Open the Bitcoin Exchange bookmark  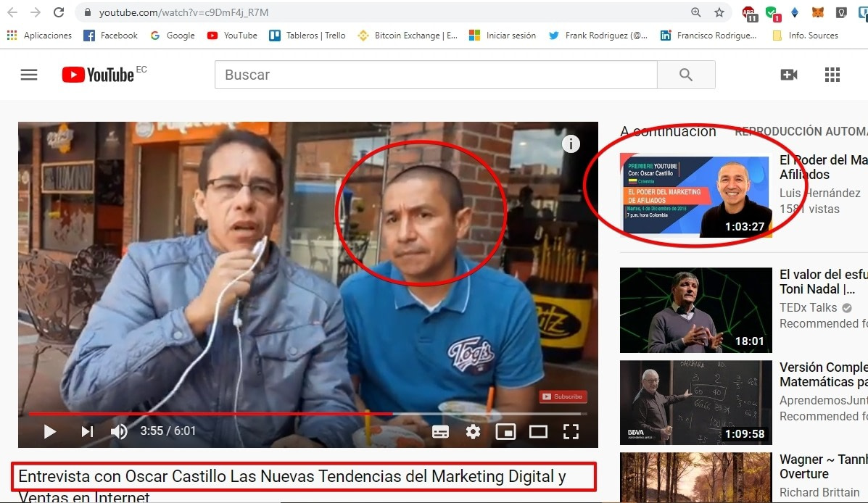(x=408, y=36)
